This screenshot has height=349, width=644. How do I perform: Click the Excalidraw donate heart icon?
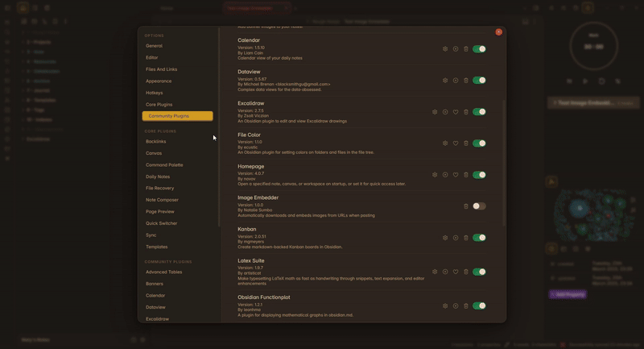tap(456, 112)
